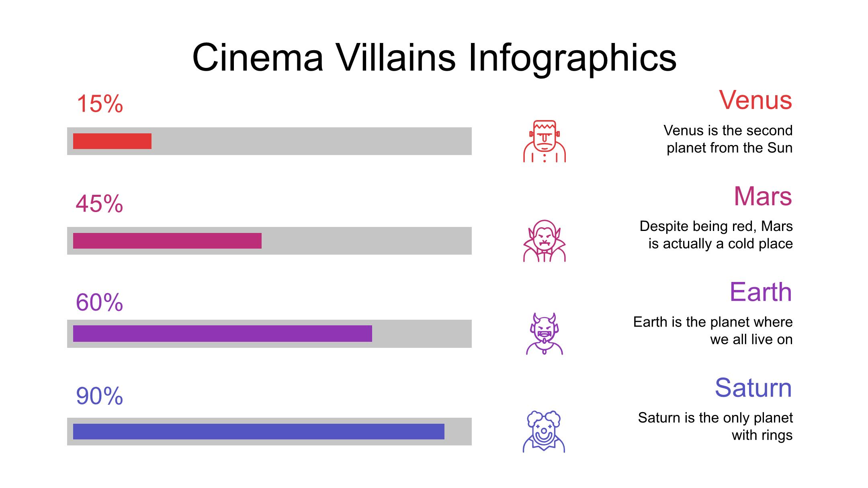Select the Saturn heading
This screenshot has height=488, width=868.
click(753, 388)
